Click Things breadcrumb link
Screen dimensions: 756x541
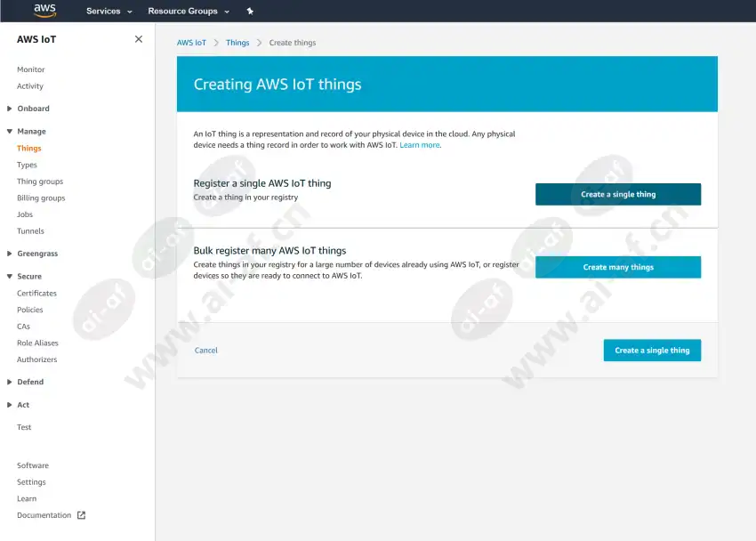(x=237, y=43)
